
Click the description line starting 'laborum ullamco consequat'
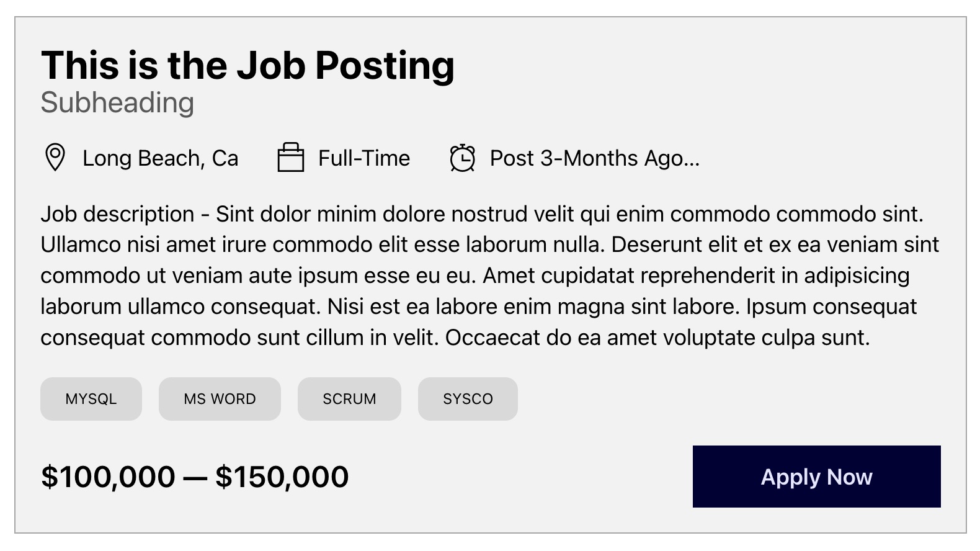(x=479, y=307)
